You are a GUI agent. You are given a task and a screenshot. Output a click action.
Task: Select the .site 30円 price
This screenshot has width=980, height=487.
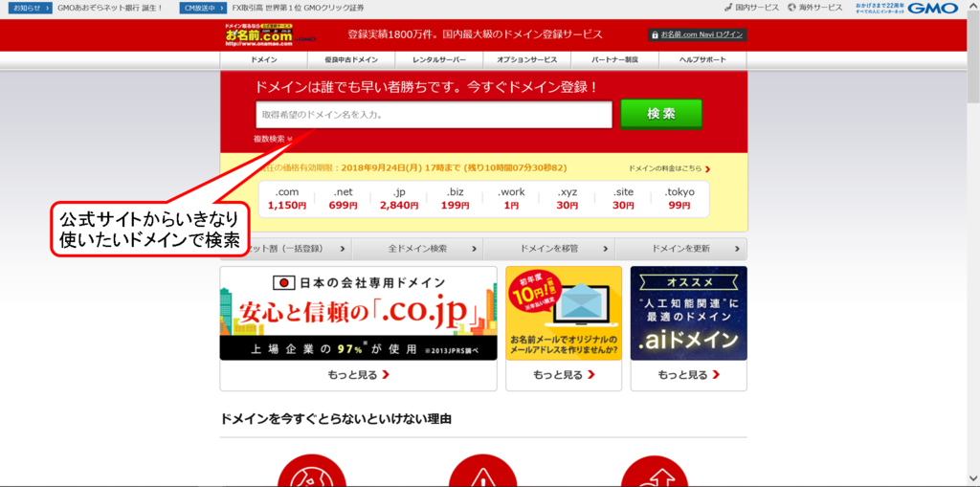point(623,199)
